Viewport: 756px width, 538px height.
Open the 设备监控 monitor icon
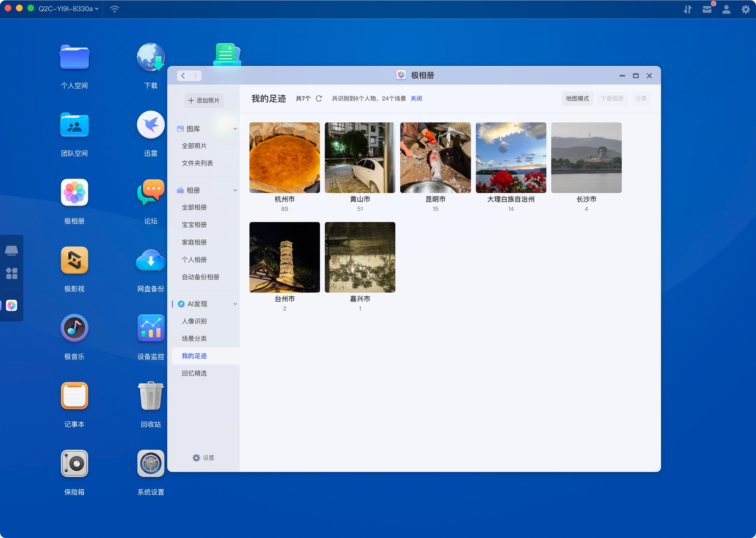(x=151, y=328)
